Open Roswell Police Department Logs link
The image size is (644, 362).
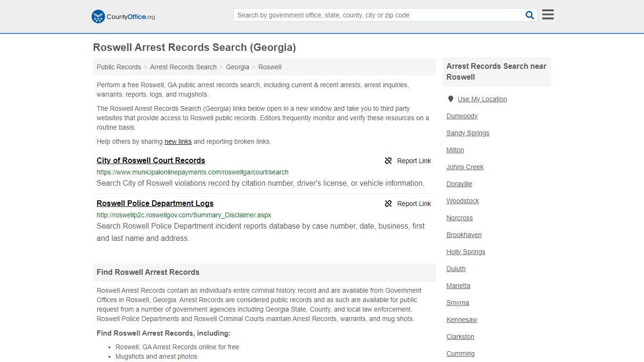point(155,203)
